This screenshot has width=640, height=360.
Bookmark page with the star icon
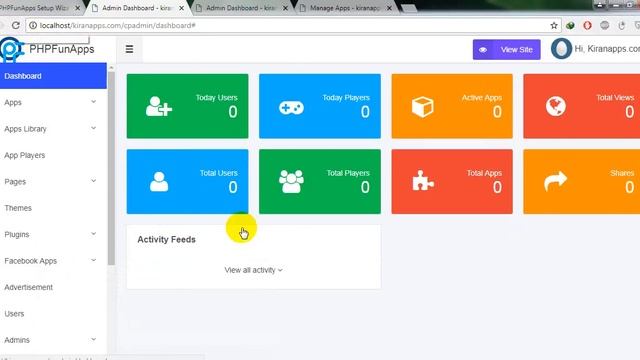pos(553,25)
